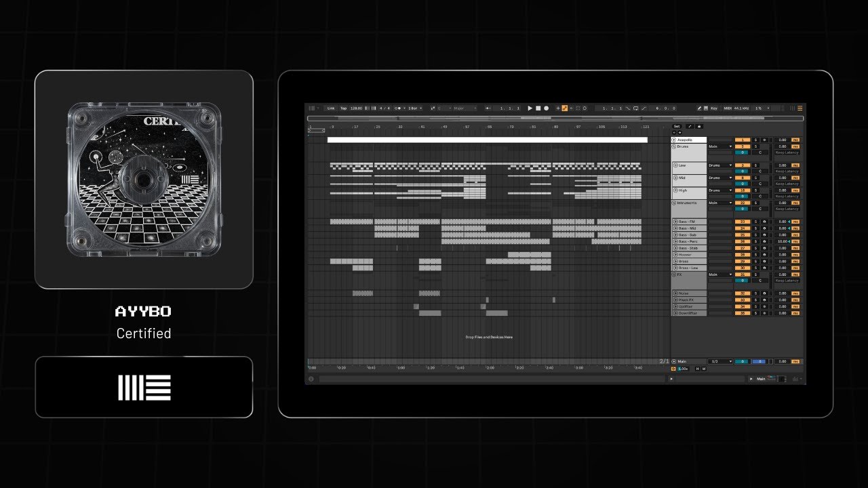
Task: Click the Bass - Sub track play icon
Action: 675,235
